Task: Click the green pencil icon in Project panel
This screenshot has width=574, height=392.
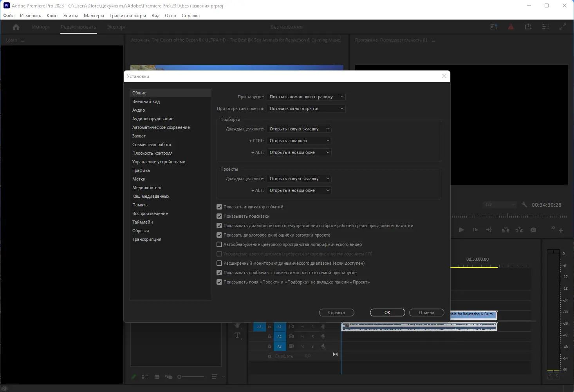Action: click(134, 377)
